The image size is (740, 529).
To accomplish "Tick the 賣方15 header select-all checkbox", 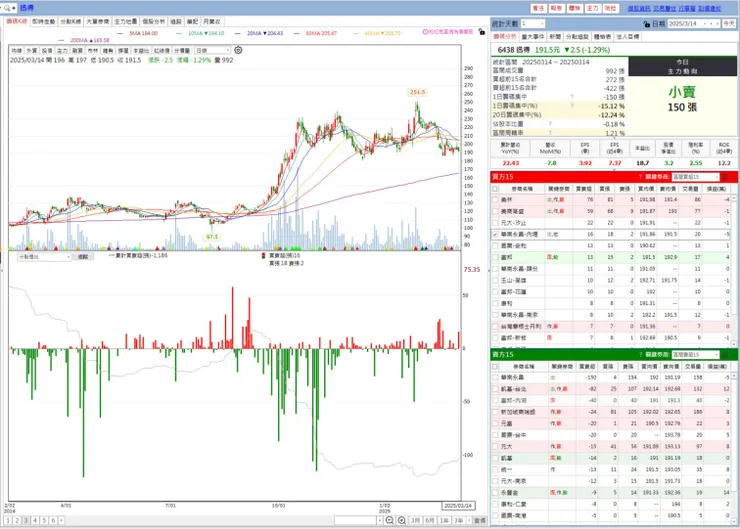I will point(495,366).
